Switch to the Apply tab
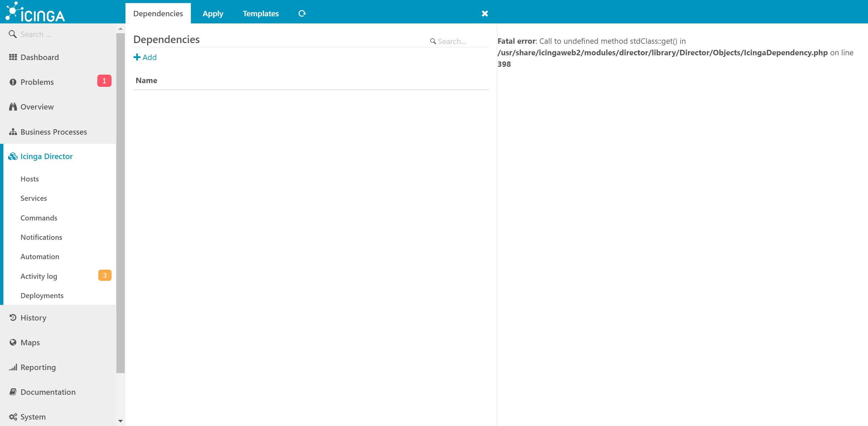 (213, 13)
